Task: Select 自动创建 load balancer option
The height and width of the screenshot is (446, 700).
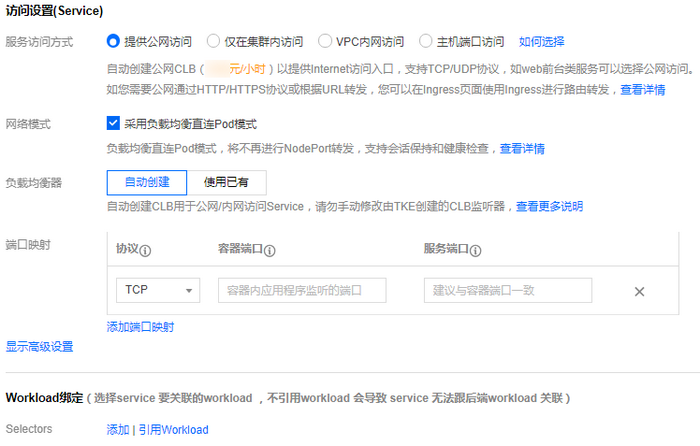Action: point(147,182)
